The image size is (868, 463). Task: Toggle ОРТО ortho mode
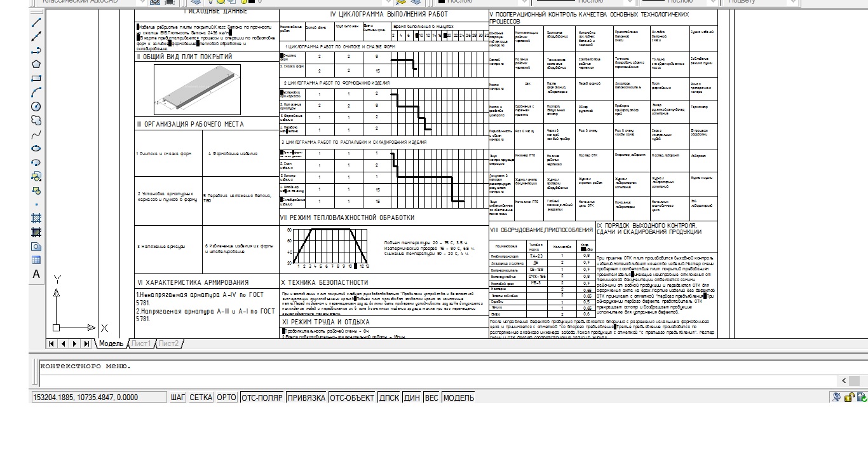227,397
